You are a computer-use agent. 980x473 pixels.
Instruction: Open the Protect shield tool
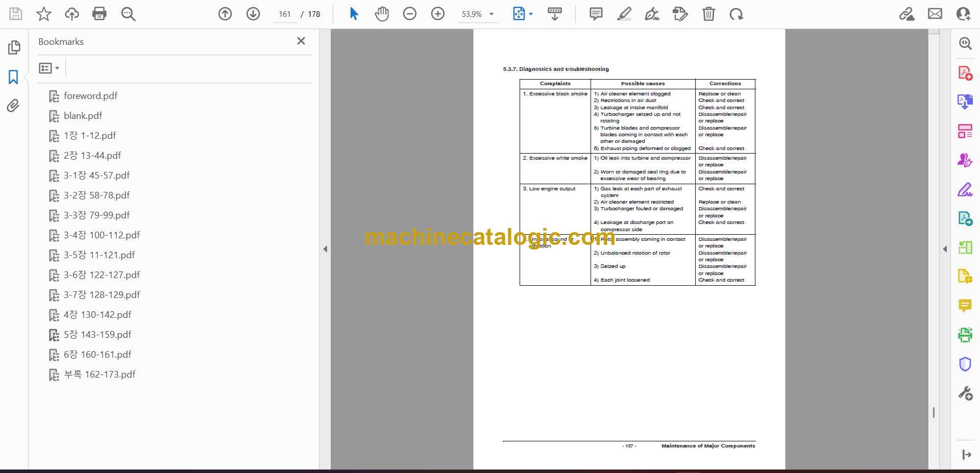[x=965, y=364]
